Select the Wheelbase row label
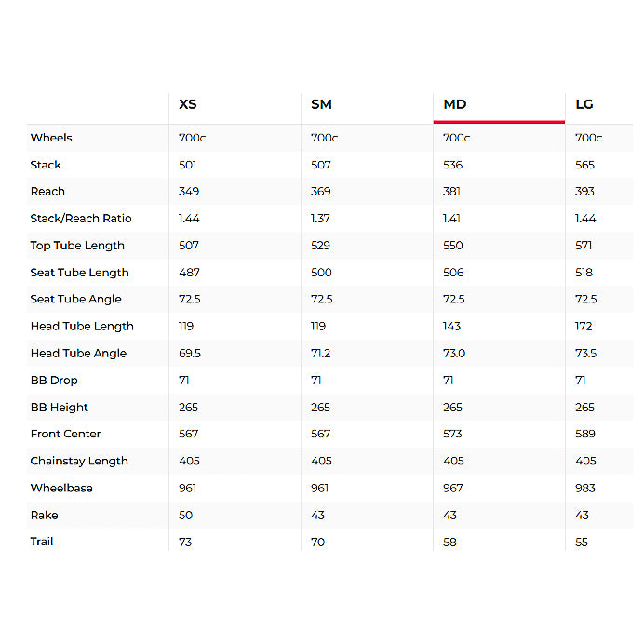644x644 pixels. 61,488
